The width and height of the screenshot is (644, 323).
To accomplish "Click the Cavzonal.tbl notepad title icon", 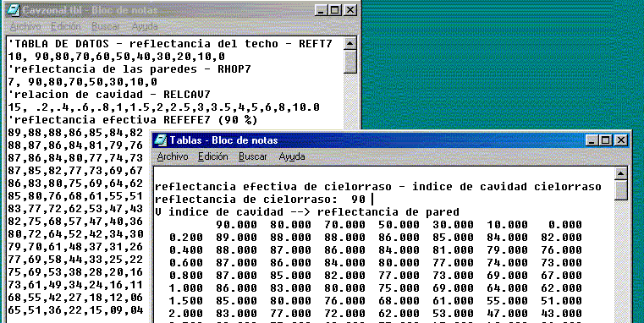I will click(14, 10).
